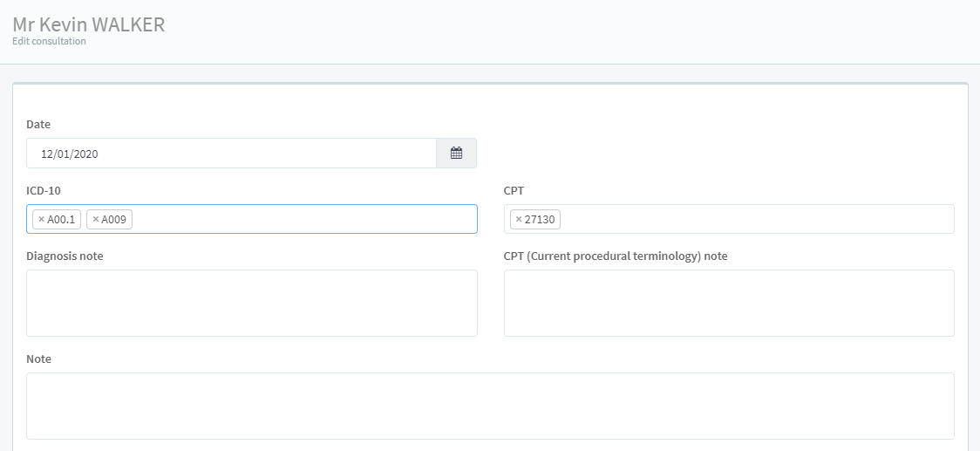Select the A009 diagnosis tag label
Image resolution: width=980 pixels, height=451 pixels.
click(x=115, y=220)
